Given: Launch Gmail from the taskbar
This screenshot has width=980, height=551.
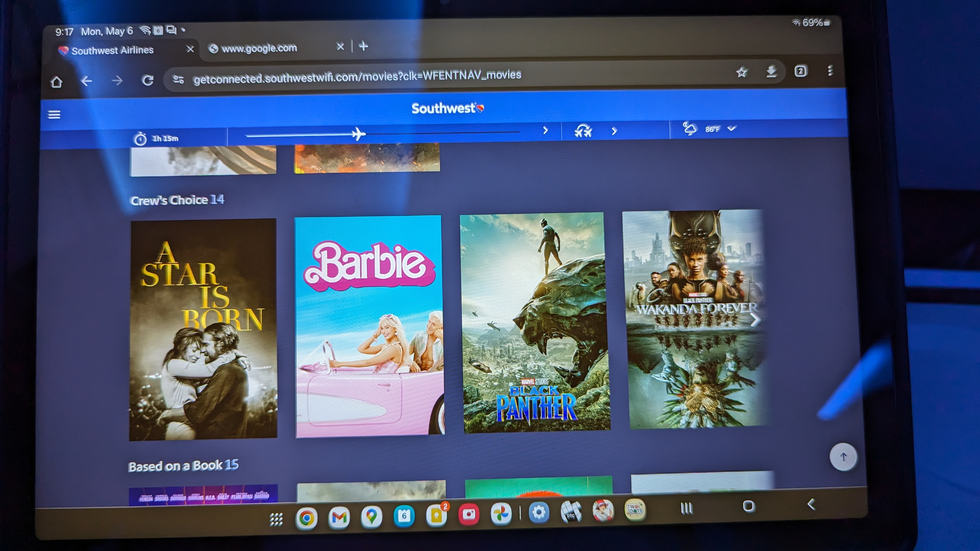Looking at the screenshot, I should tap(339, 517).
